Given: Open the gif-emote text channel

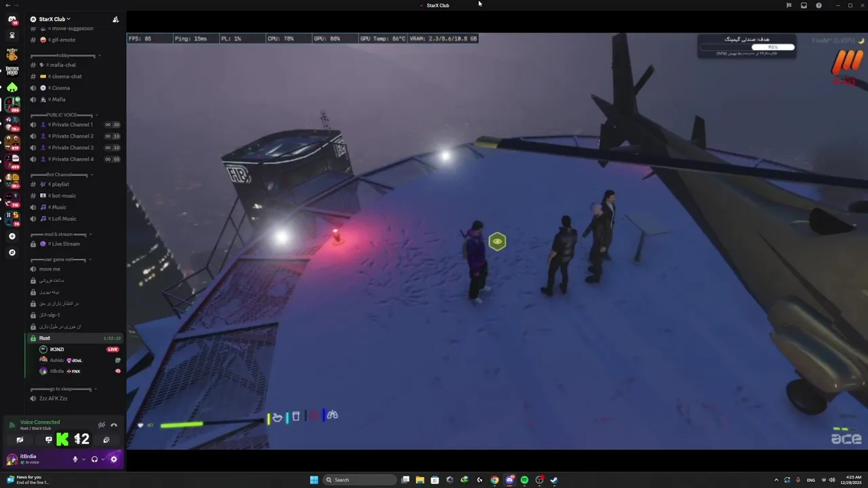Looking at the screenshot, I should (75, 40).
